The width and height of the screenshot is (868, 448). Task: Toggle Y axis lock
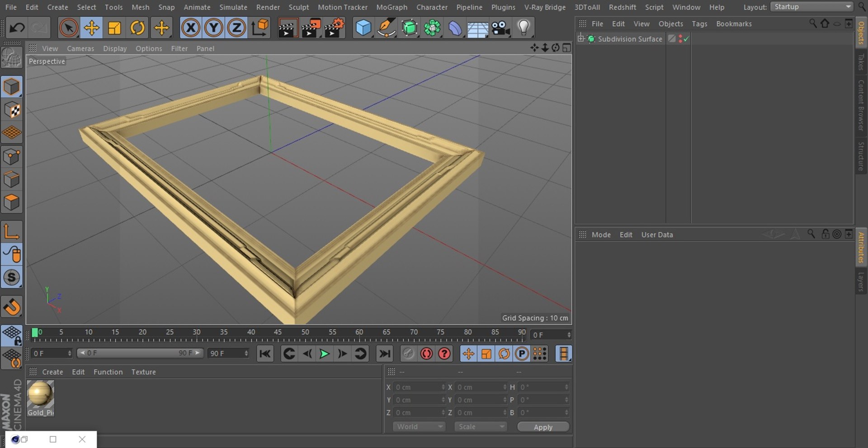point(213,28)
